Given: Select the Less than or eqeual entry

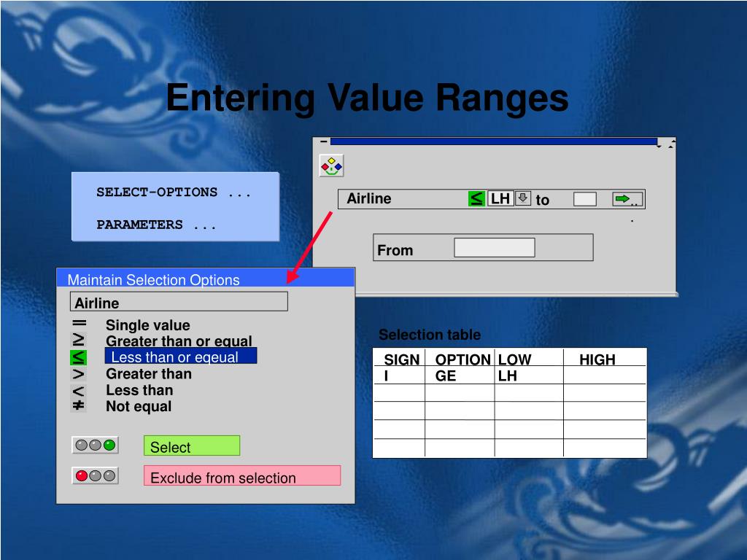Looking at the screenshot, I should [x=181, y=356].
